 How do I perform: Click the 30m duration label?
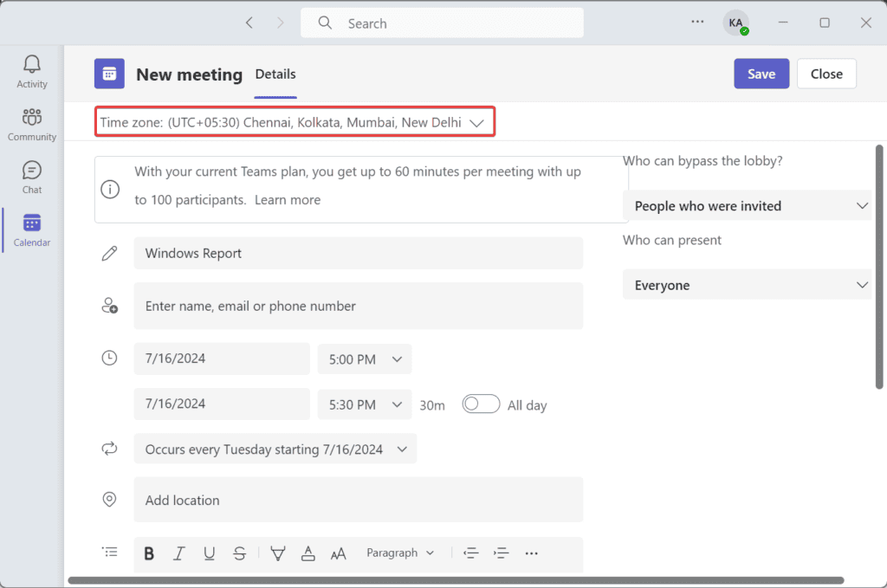pyautogui.click(x=432, y=405)
